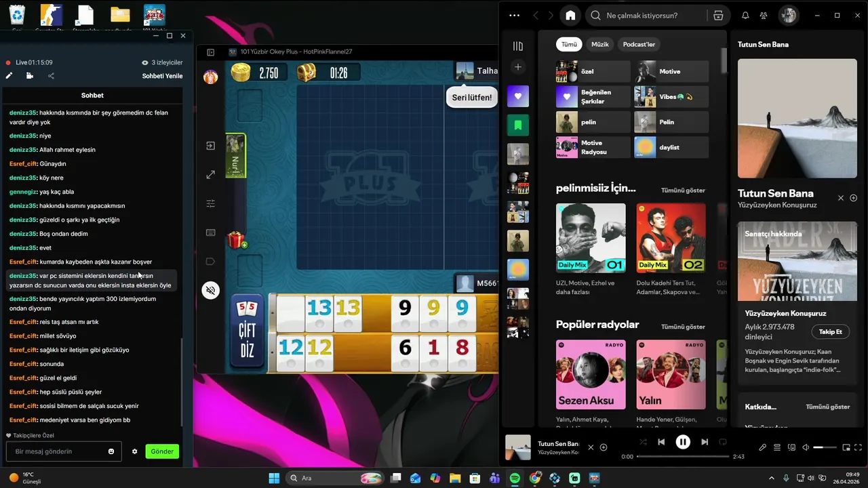Show hidden system tray icons

pos(771,478)
